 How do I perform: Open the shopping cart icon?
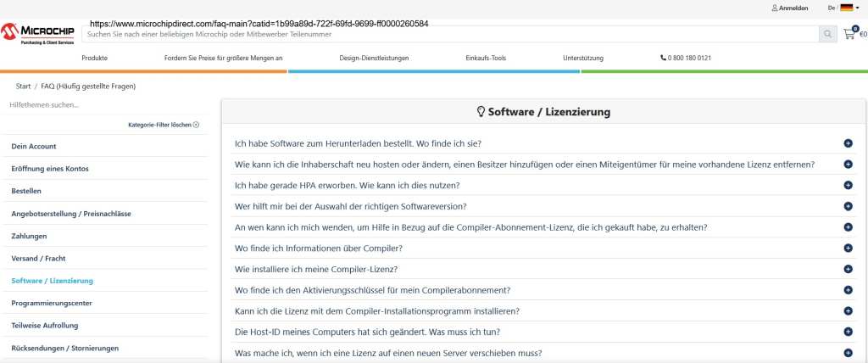click(x=849, y=34)
